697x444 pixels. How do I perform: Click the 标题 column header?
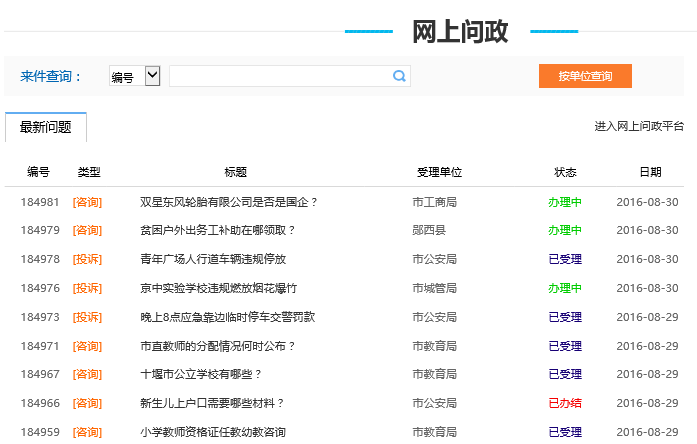pos(236,172)
